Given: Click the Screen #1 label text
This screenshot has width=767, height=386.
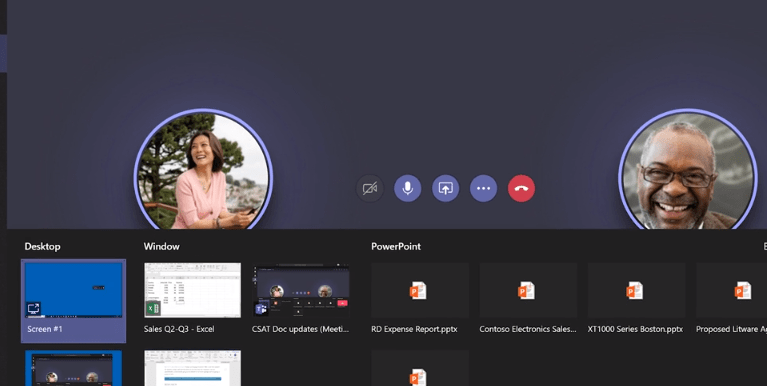Looking at the screenshot, I should coord(45,329).
